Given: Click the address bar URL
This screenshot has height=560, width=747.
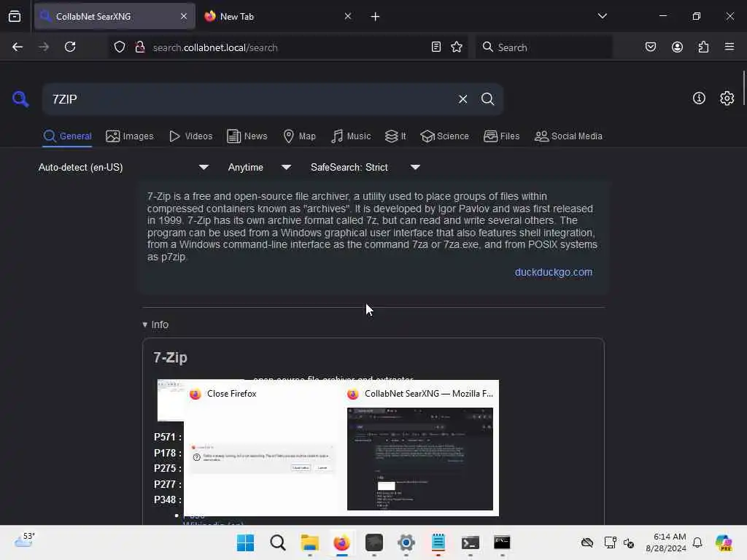Looking at the screenshot, I should pos(215,47).
